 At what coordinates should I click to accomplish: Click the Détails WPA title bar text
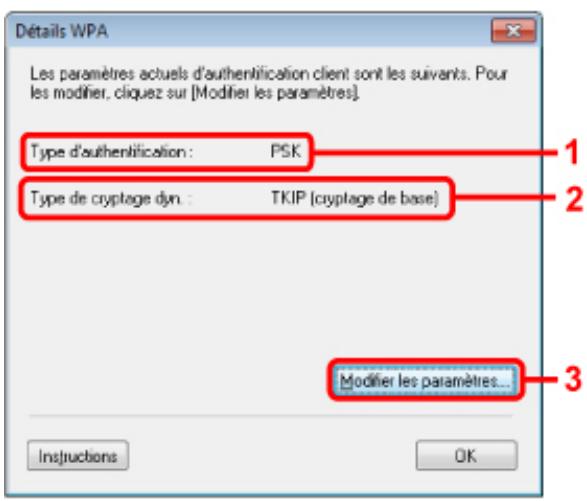[x=62, y=31]
